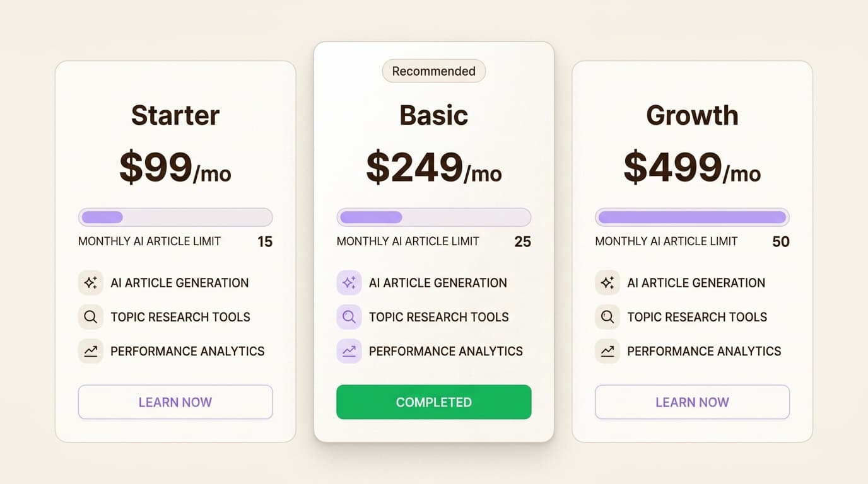
Task: Click the Topic Research magnifier icon in Growth
Action: [x=607, y=317]
